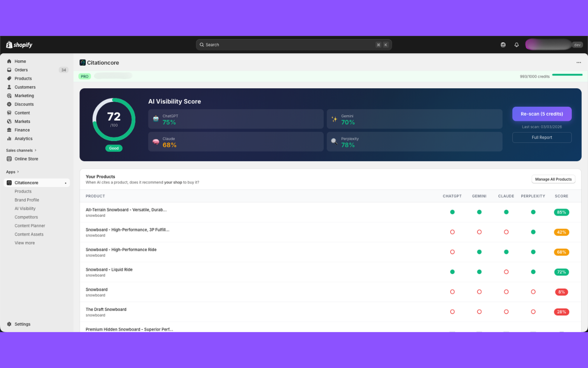Select the Marketing megaphone icon
Screen dimensions: 588x368
click(10, 95)
